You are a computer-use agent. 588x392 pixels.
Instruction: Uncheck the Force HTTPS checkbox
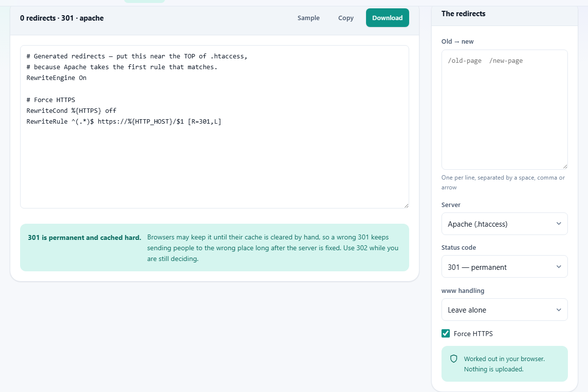[x=446, y=334]
